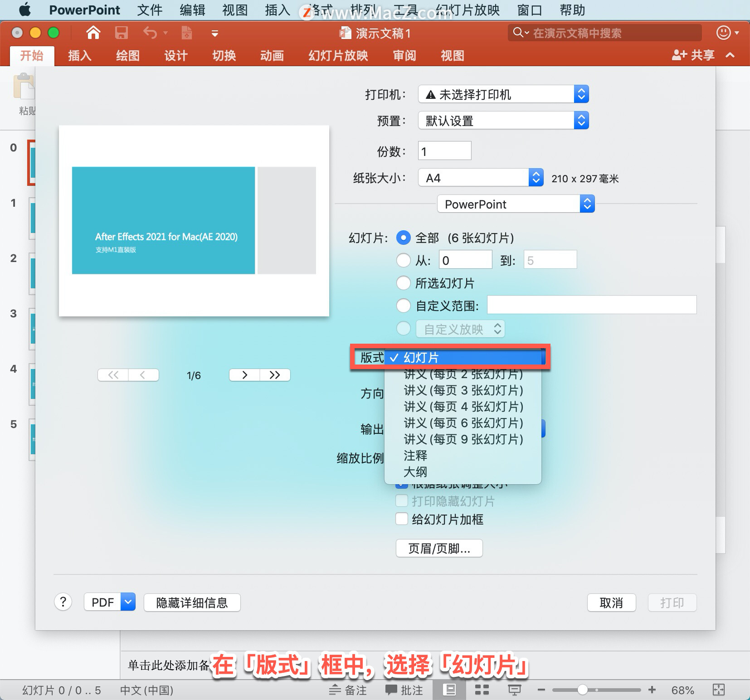Toggle Notes (备注) in status bar

pos(348,690)
